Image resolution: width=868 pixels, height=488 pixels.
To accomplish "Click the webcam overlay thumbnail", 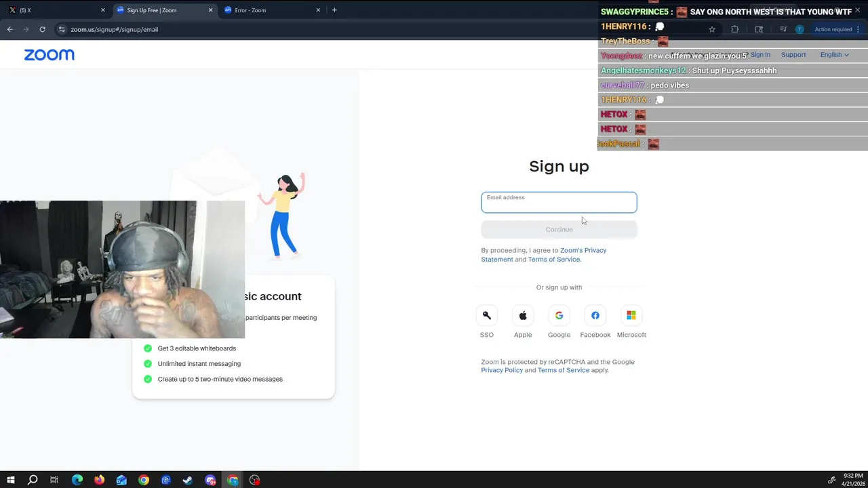I will click(x=122, y=269).
